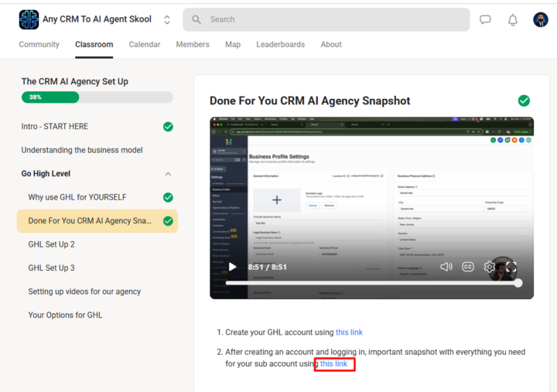Toggle checkmark on Done For You sidebar lesson
This screenshot has height=392, width=557.
168,221
